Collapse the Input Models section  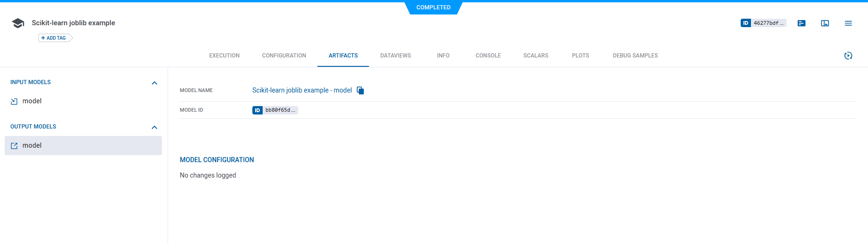click(154, 83)
